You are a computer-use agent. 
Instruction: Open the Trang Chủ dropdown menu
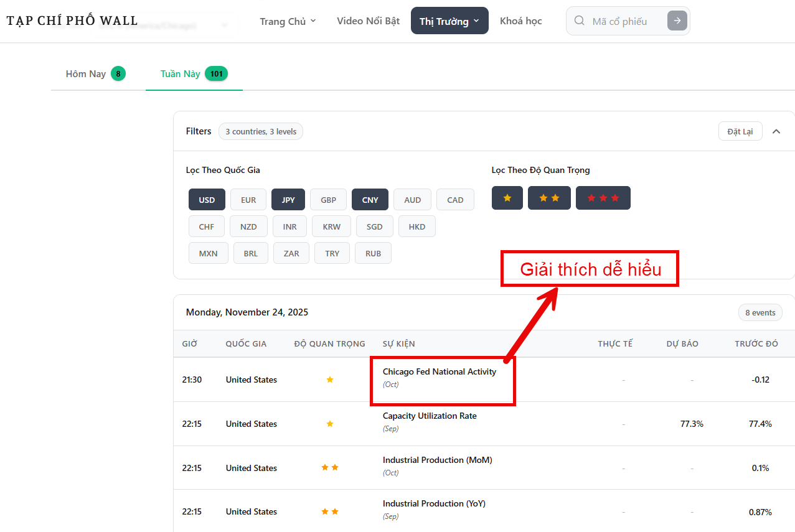[x=288, y=21]
